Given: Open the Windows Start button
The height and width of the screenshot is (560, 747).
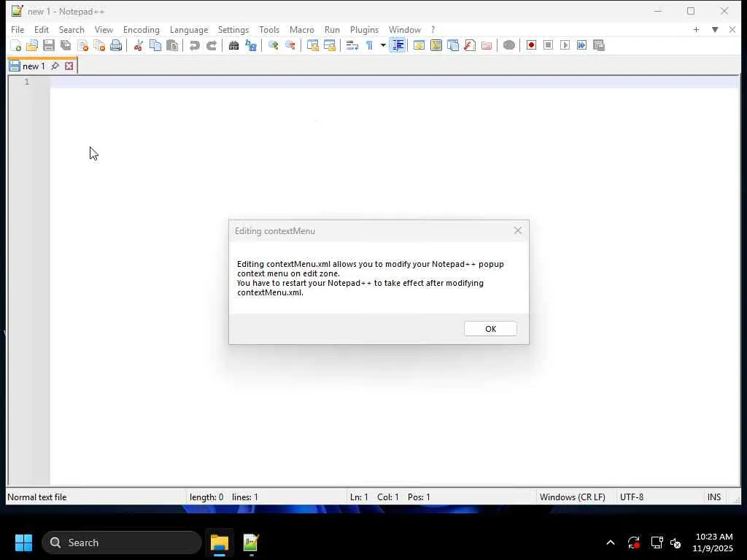Looking at the screenshot, I should 23,542.
